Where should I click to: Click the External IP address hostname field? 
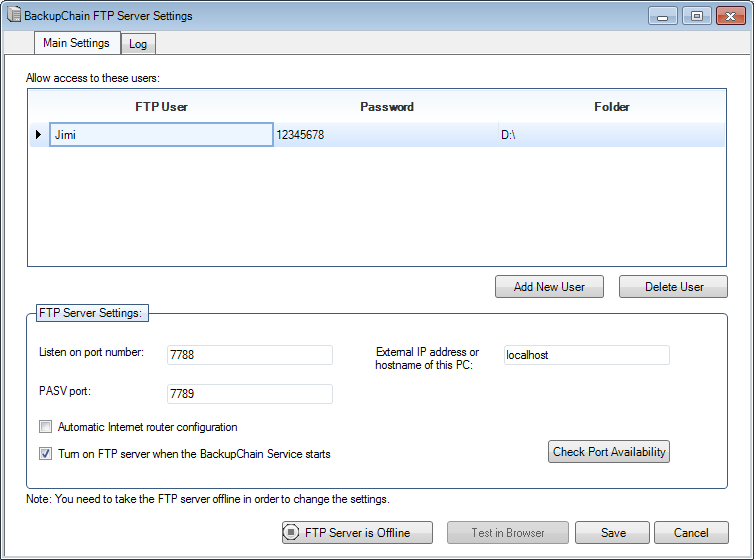pos(587,355)
